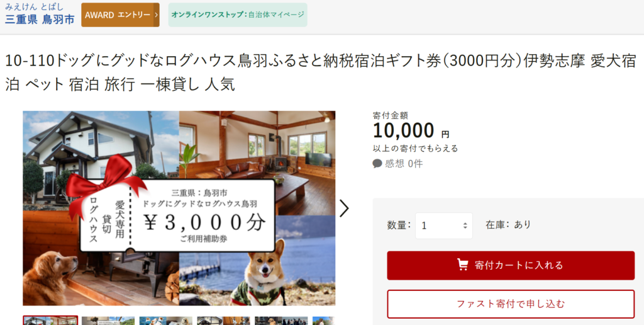Adjust quantity using the 数量 stepper arrows
Screen dimensions: 644x325
tap(465, 225)
